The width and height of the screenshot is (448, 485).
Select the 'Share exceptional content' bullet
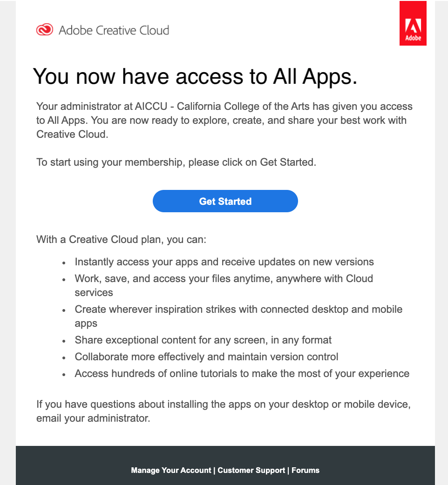(203, 340)
